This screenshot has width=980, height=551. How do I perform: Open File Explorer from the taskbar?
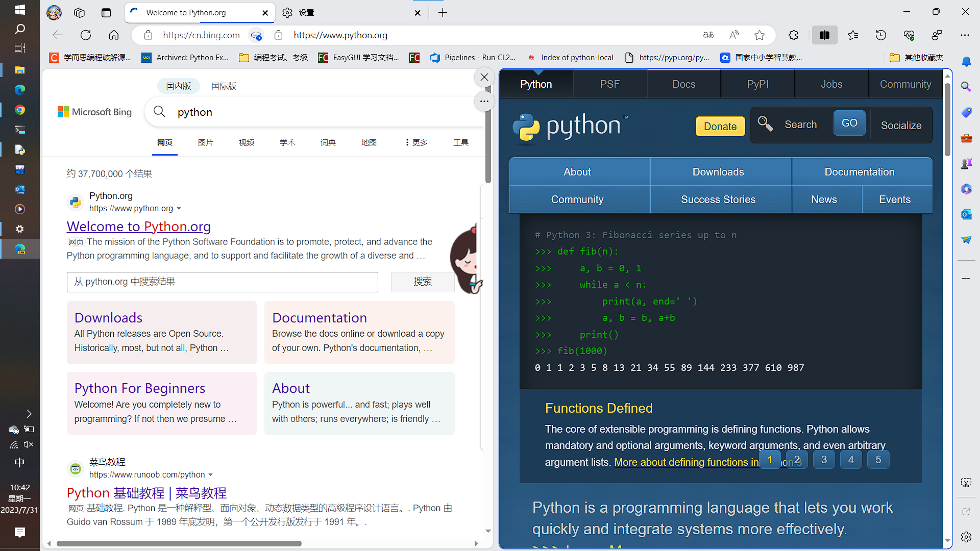point(20,69)
